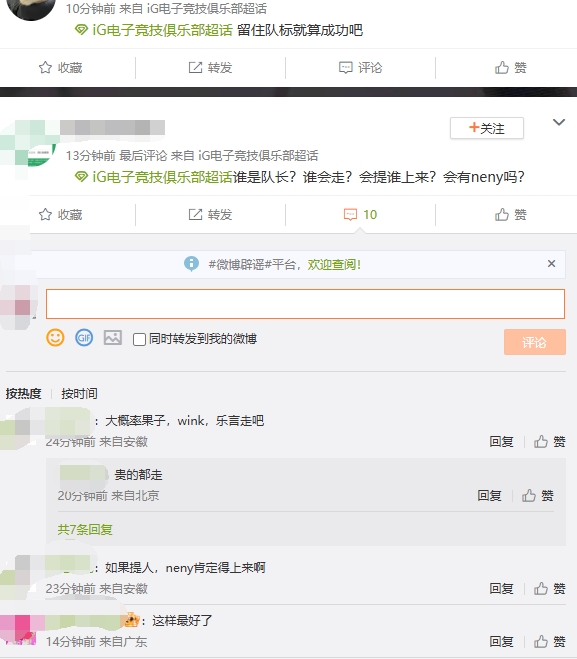Open iG电子竞技俱乐部超话 link in second post
577x659 pixels.
pyautogui.click(x=154, y=177)
